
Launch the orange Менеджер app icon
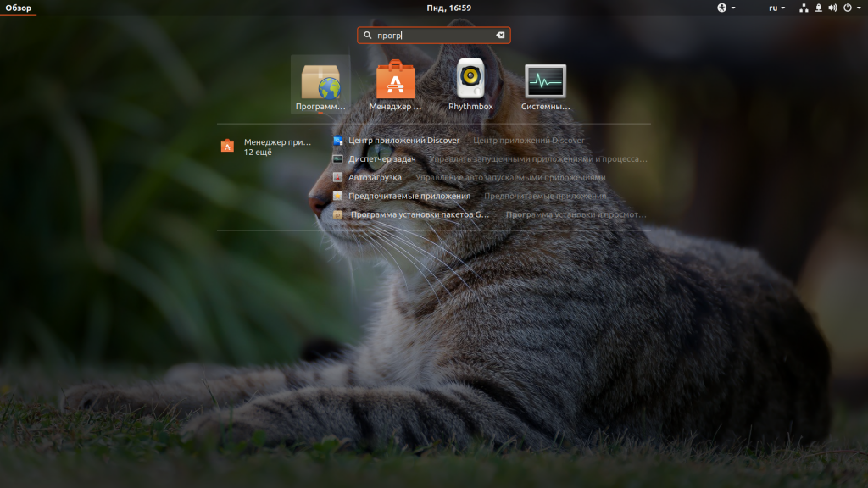(395, 85)
